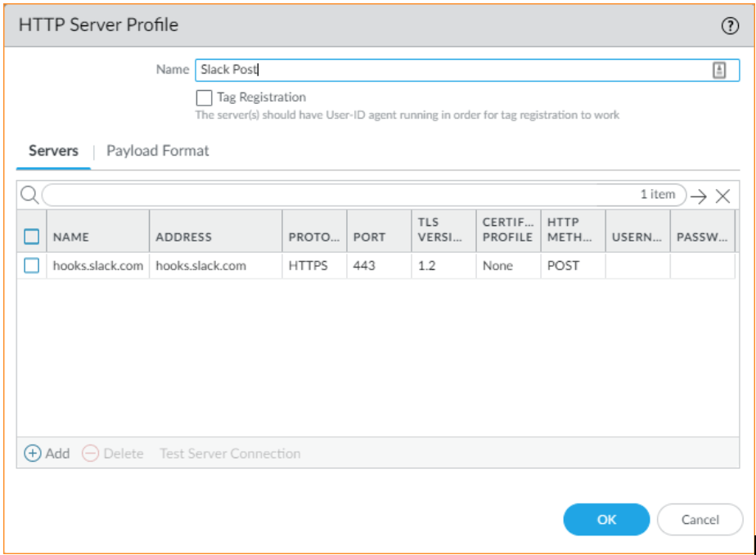Image resolution: width=756 pixels, height=555 pixels.
Task: Check the hooks.slack.com row checkbox
Action: point(32,266)
